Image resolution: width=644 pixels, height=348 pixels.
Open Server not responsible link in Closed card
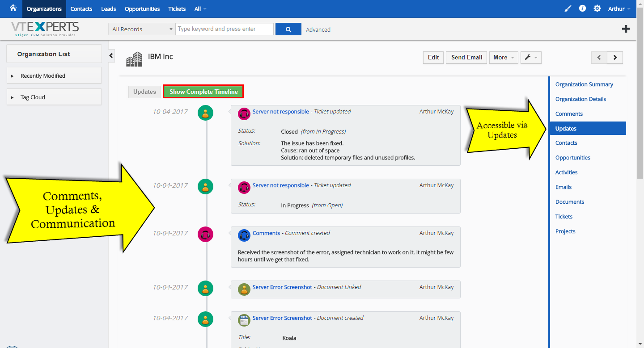click(x=281, y=112)
